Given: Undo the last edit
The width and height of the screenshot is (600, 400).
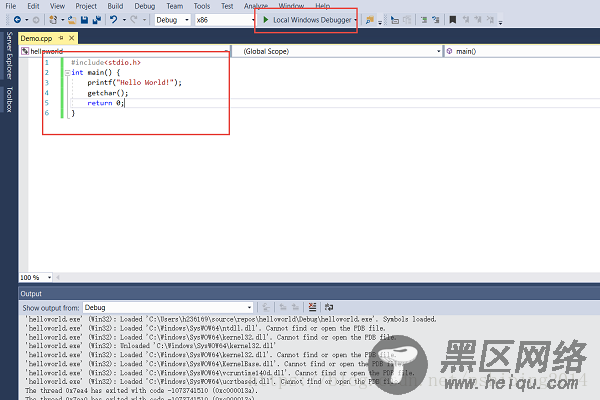Looking at the screenshot, I should coord(114,20).
